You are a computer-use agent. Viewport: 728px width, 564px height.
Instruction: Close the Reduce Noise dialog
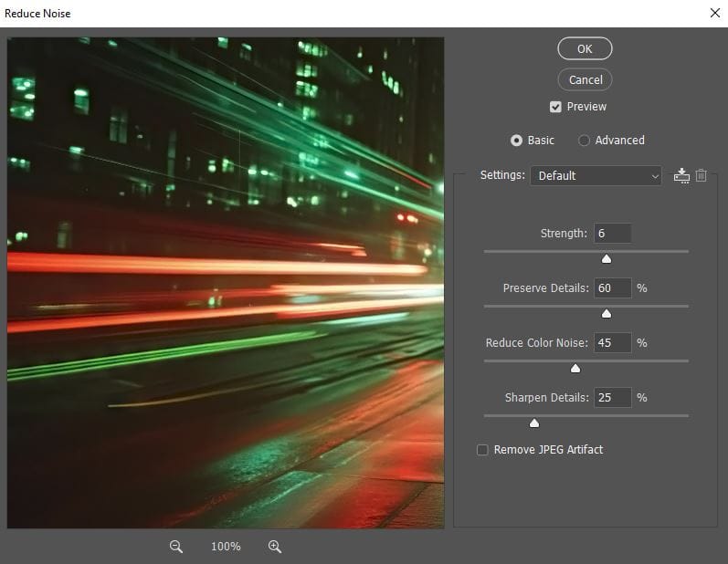click(715, 13)
